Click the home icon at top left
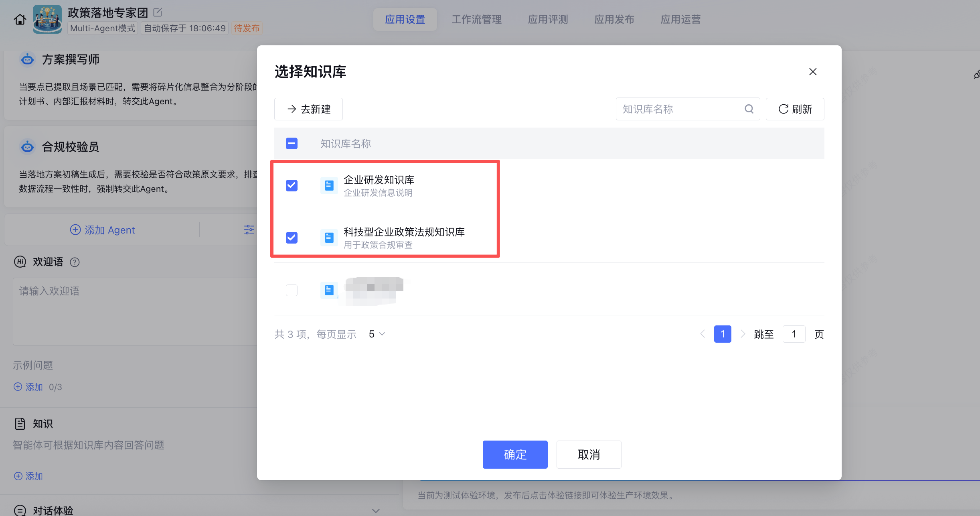This screenshot has width=980, height=516. pyautogui.click(x=20, y=19)
